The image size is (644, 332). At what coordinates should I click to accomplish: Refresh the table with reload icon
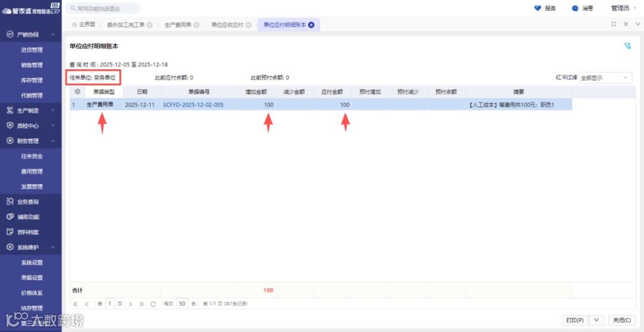click(153, 304)
